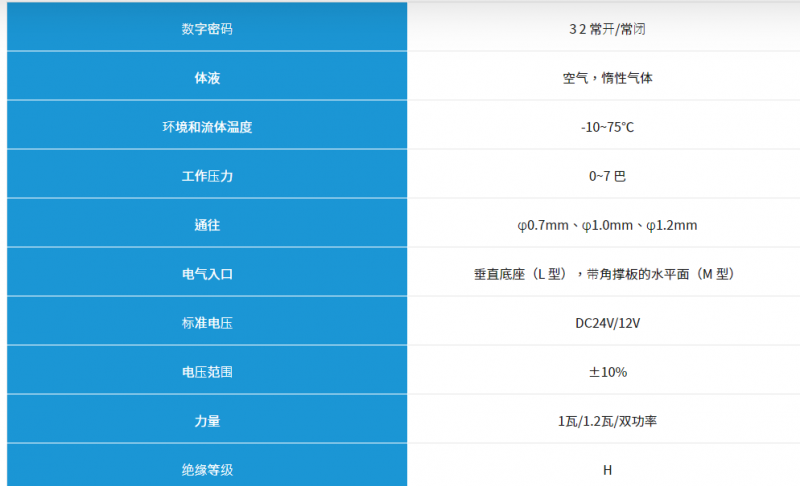Click the 绝缘等级 row header
Screen dimensions: 800x486
(x=207, y=469)
